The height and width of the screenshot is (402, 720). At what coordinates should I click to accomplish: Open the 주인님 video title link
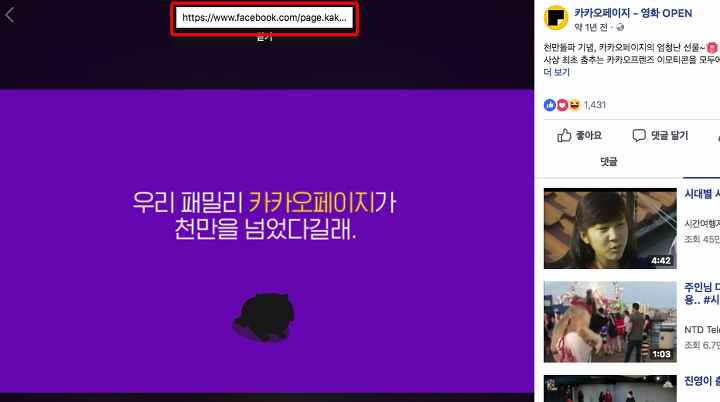coord(702,294)
